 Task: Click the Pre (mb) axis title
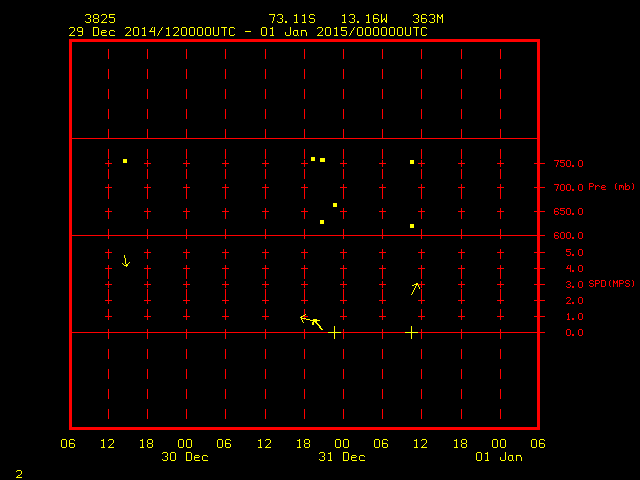tap(611, 187)
